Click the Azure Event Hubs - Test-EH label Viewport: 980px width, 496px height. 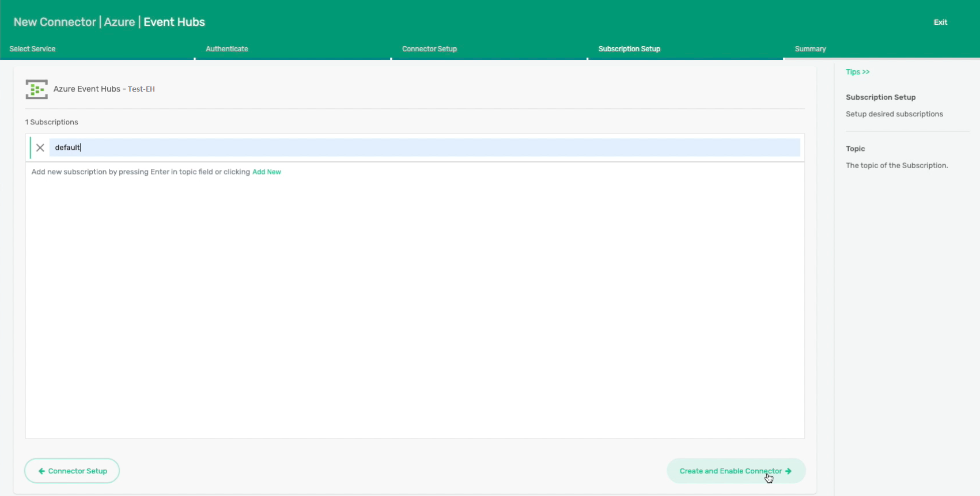[x=104, y=89]
